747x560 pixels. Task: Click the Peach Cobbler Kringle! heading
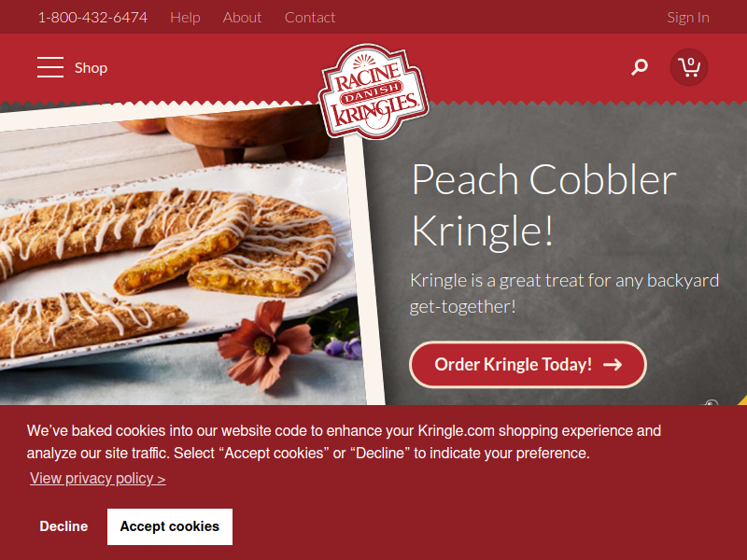click(x=544, y=205)
